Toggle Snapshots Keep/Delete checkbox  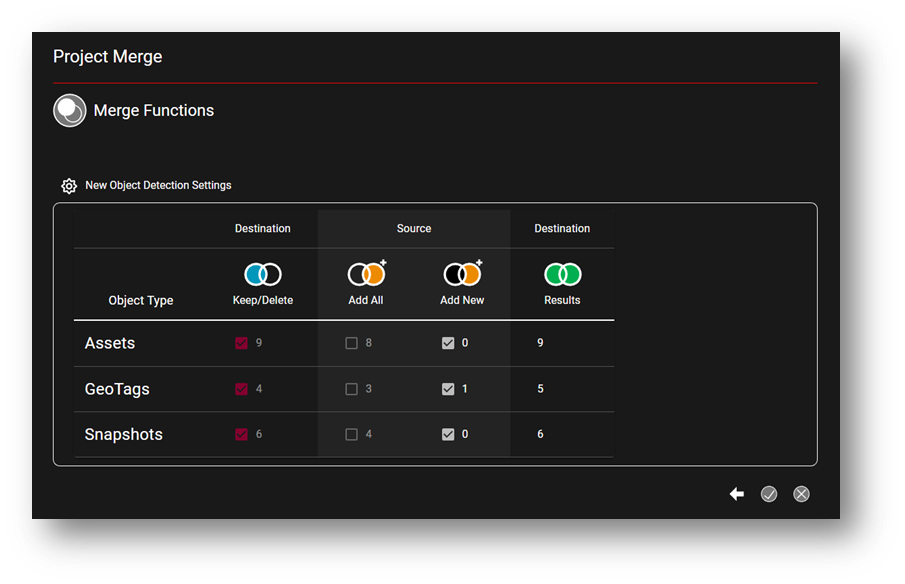tap(241, 435)
